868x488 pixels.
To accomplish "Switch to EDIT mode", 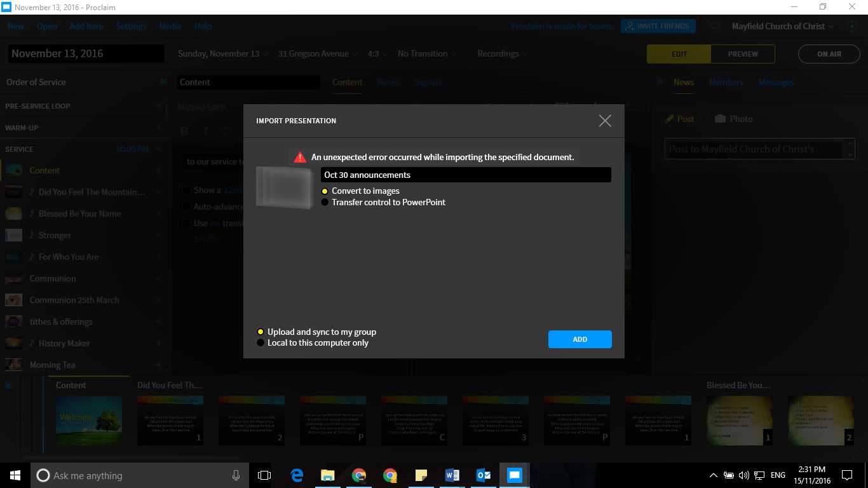I will pos(679,54).
